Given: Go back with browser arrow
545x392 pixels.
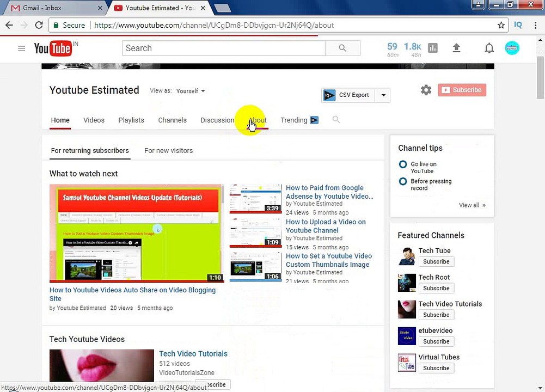Looking at the screenshot, I should [9, 25].
